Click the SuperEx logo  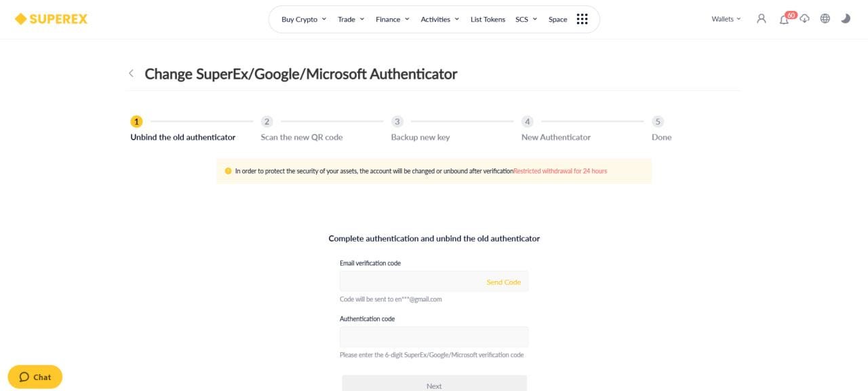[52, 19]
